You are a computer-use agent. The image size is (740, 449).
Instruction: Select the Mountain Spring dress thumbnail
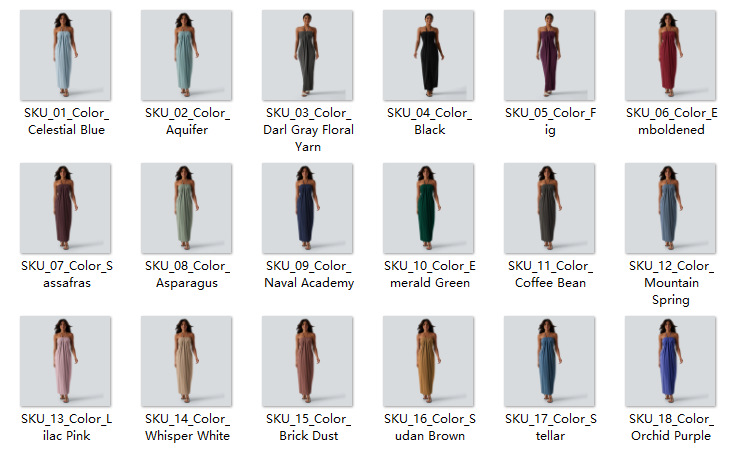pos(670,208)
